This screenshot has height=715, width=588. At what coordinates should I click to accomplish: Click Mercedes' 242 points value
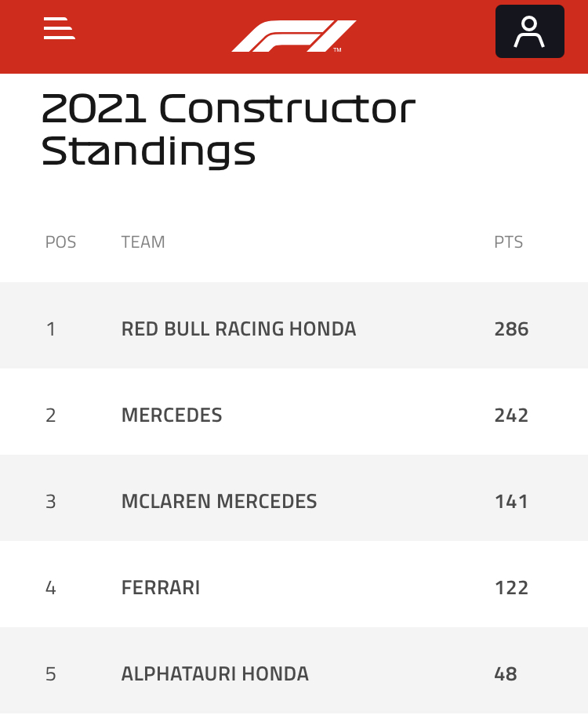pyautogui.click(x=511, y=416)
